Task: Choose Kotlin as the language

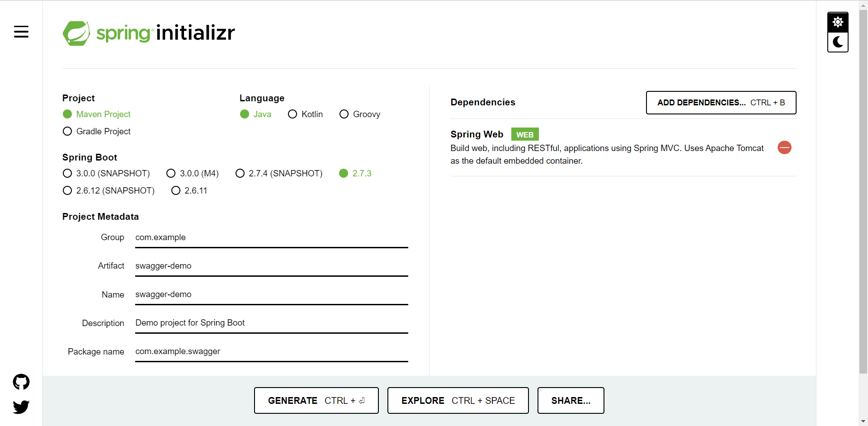Action: point(305,114)
